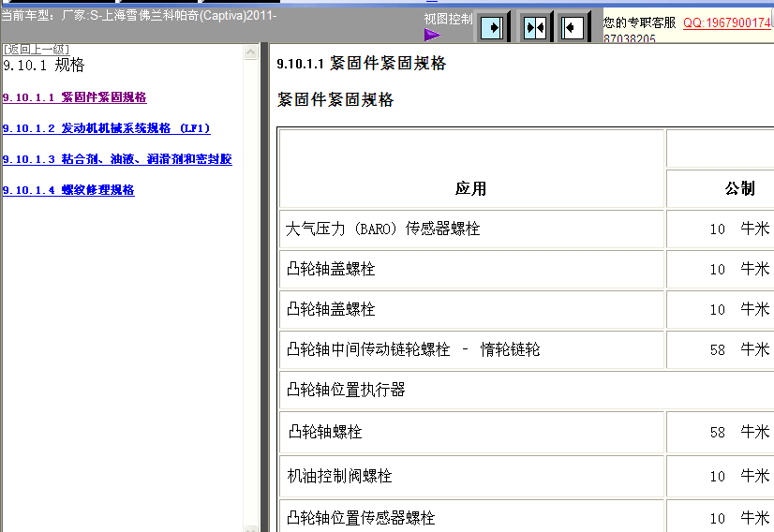
Task: Click the purple play arrow under 视图控制
Action: click(432, 35)
